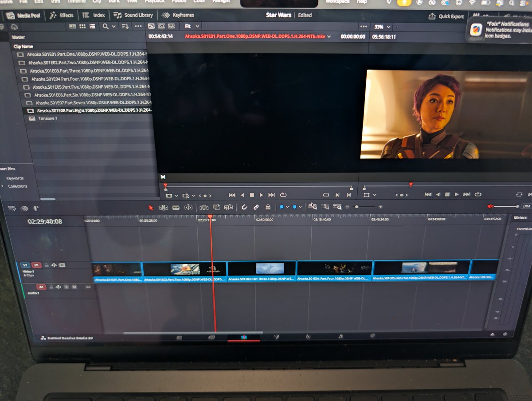532x401 pixels.
Task: Switch media pool to list view
Action: pos(92,27)
